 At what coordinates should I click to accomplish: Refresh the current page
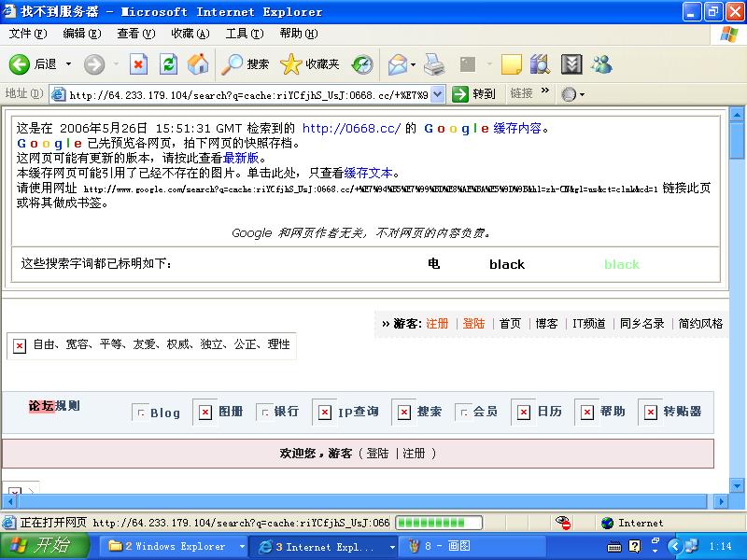pos(168,64)
